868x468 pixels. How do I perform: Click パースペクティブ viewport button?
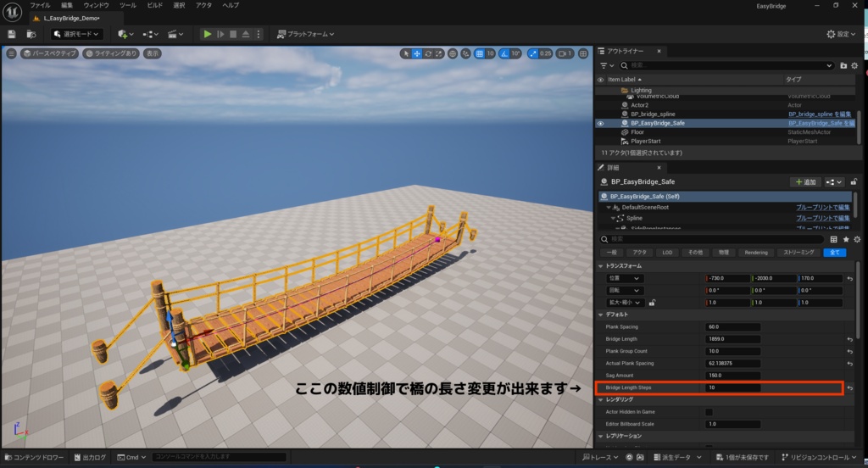50,53
